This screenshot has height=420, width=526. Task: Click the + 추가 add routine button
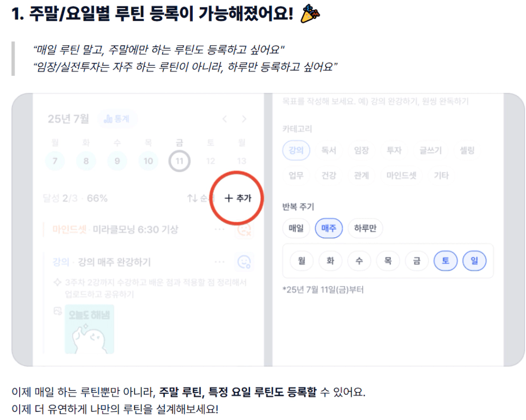[238, 198]
